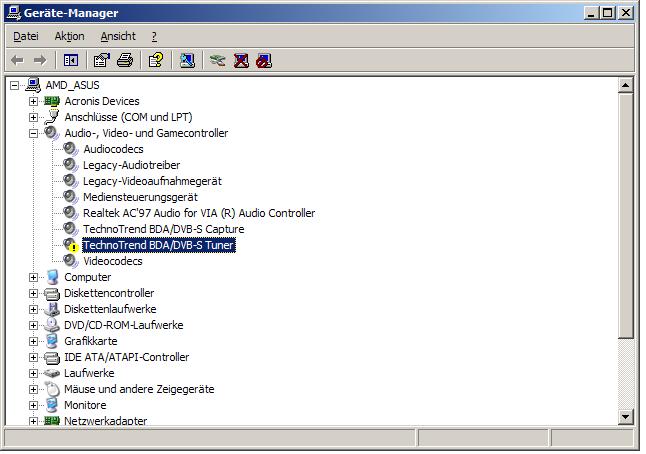
Task: Click the Uninstall device toolbar icon
Action: tap(241, 61)
